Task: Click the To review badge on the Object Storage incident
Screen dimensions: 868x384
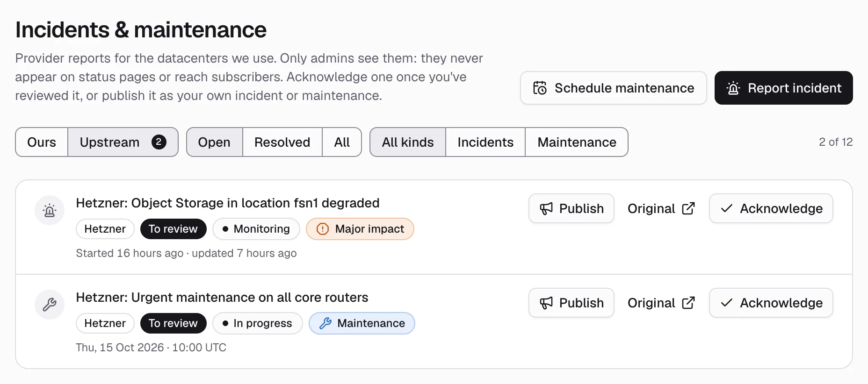Action: (x=173, y=229)
